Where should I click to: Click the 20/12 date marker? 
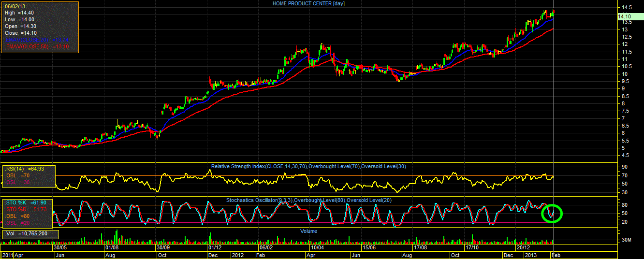[x=523, y=247]
